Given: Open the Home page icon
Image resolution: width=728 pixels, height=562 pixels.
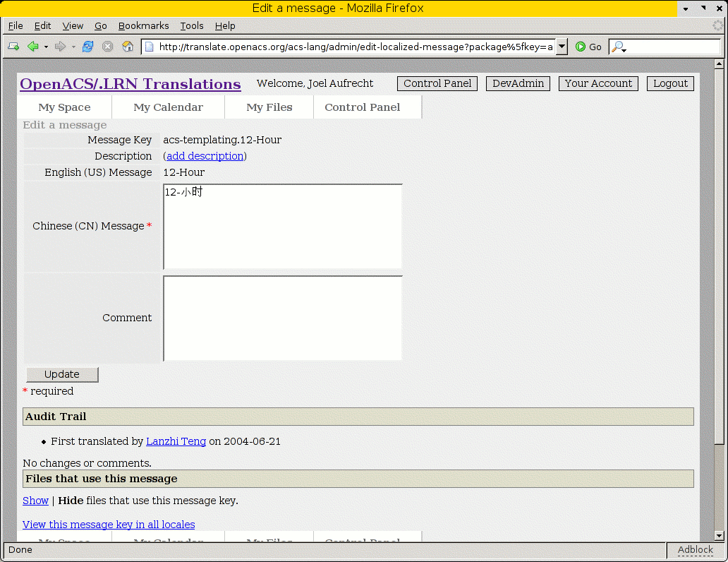Looking at the screenshot, I should [128, 47].
